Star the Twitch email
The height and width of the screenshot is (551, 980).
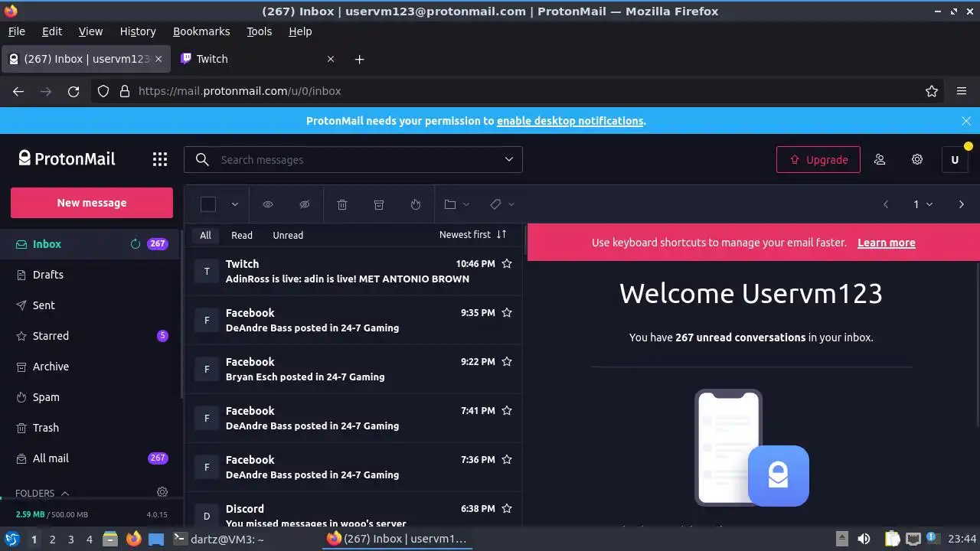click(506, 263)
